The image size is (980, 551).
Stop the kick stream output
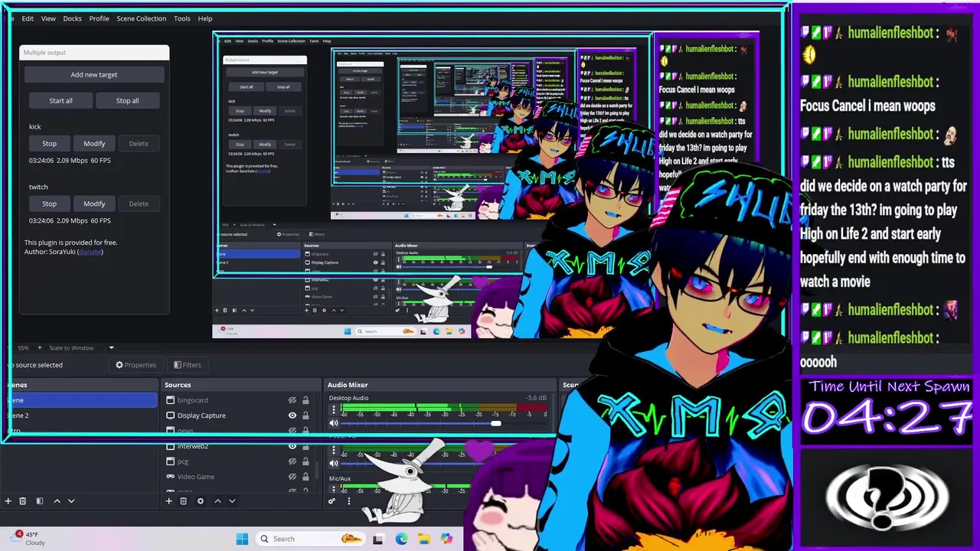point(49,143)
